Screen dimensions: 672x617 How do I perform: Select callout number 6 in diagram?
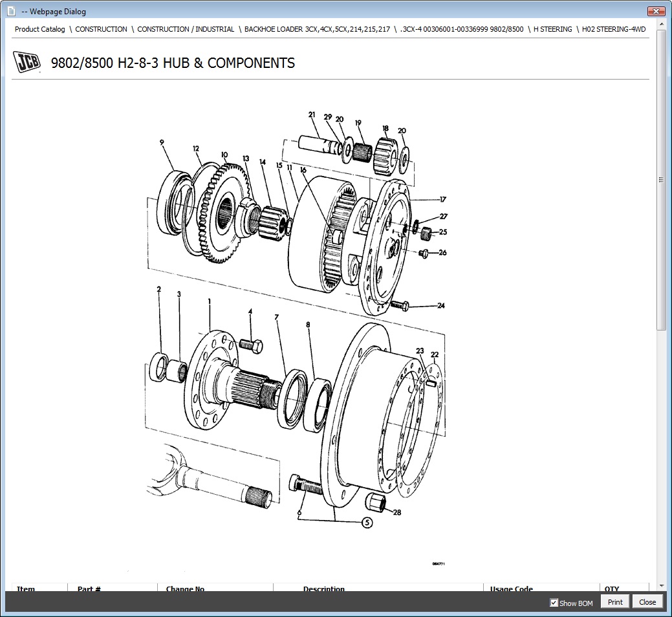[299, 513]
